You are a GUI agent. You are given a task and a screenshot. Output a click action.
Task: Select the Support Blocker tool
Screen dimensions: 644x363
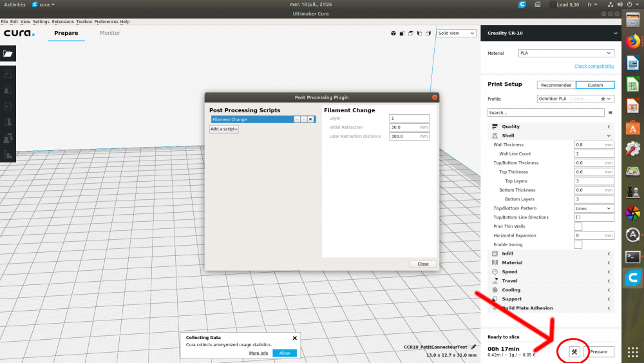coord(8,153)
